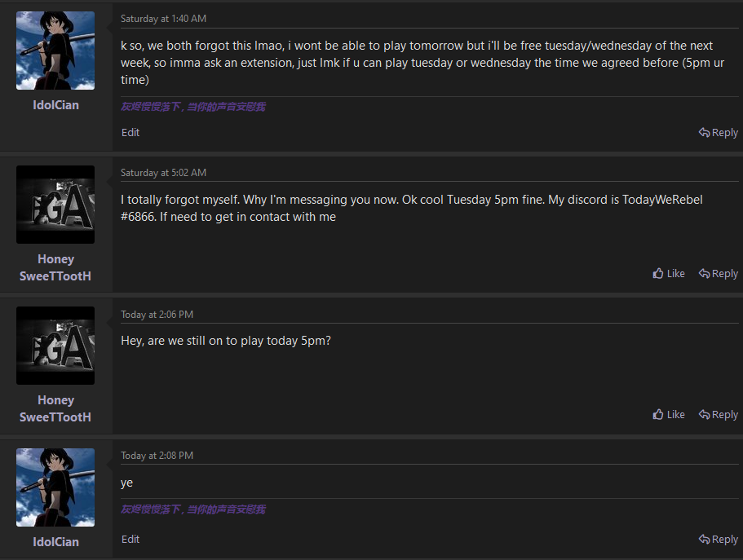The height and width of the screenshot is (560, 743).
Task: Reply to Honey SweeTTootH's Saturday 5:02 AM message
Action: click(x=719, y=274)
